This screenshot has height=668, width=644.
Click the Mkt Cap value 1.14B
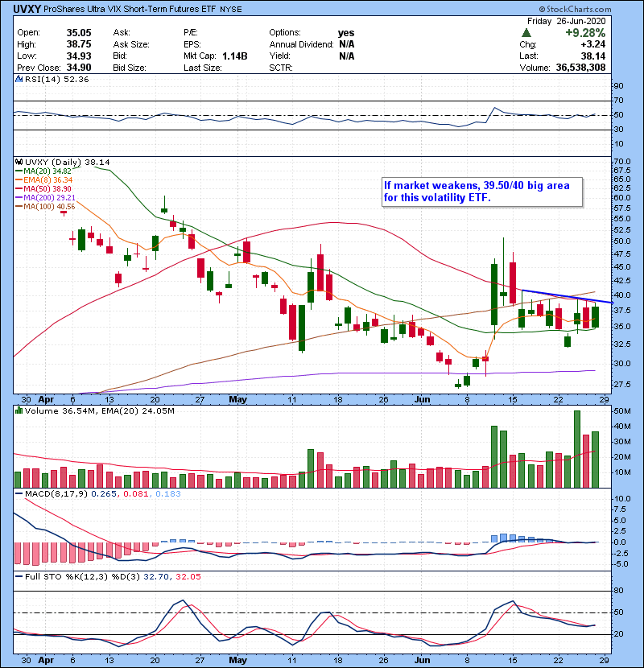[x=235, y=56]
